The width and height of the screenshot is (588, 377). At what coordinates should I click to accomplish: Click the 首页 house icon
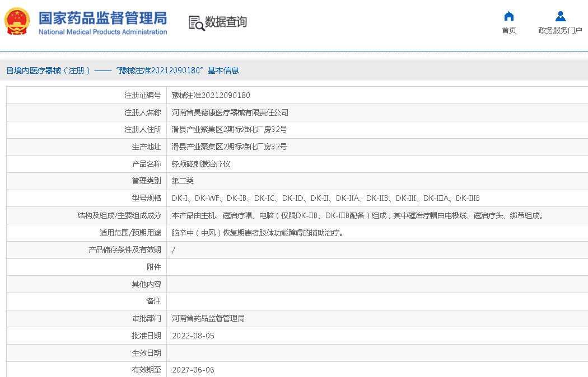tap(508, 16)
